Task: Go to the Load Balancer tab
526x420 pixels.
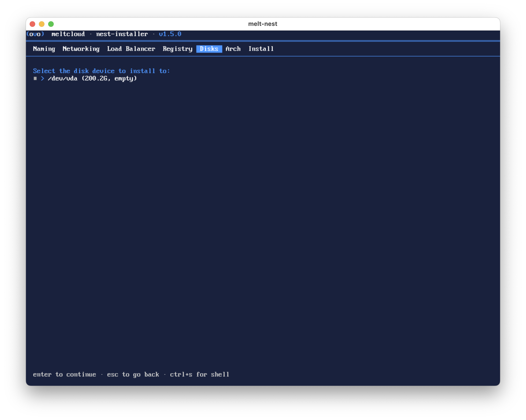Action: pyautogui.click(x=131, y=49)
